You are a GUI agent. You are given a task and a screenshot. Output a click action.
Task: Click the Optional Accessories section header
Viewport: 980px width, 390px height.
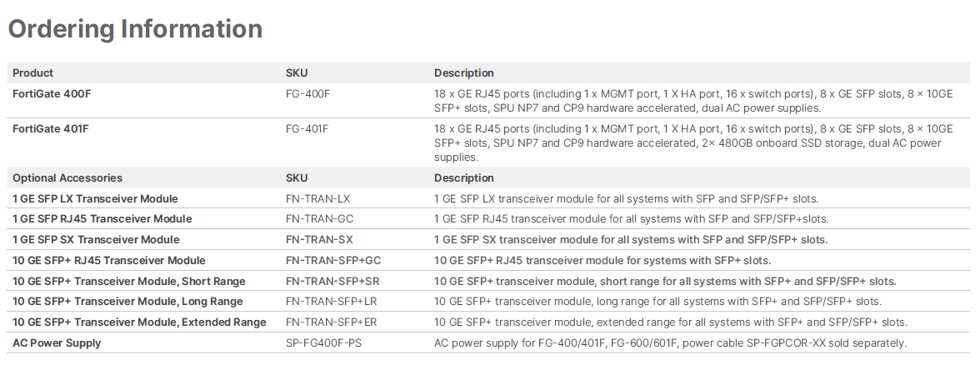point(67,177)
